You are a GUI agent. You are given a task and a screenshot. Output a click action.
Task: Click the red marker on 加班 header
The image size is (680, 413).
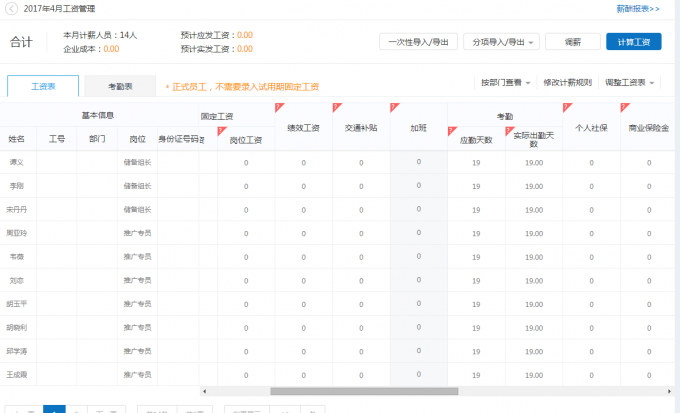(394, 106)
